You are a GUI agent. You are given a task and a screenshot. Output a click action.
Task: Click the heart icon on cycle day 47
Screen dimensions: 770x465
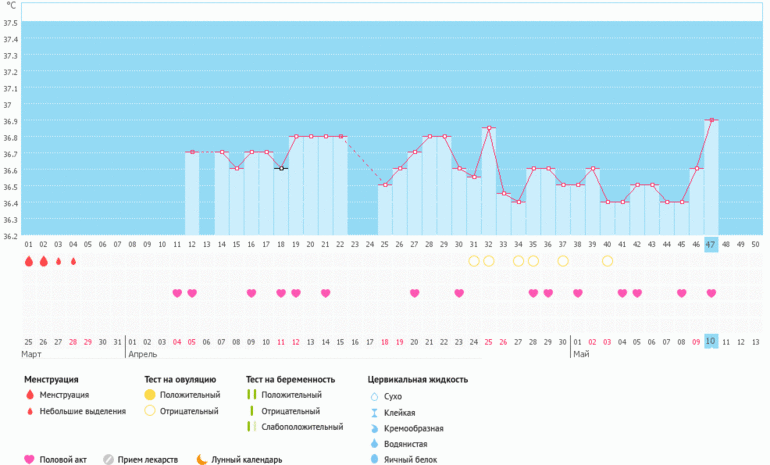[x=711, y=293]
